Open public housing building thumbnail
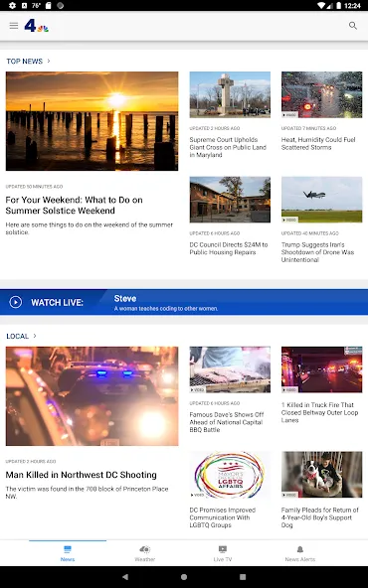This screenshot has width=368, height=588. (230, 200)
